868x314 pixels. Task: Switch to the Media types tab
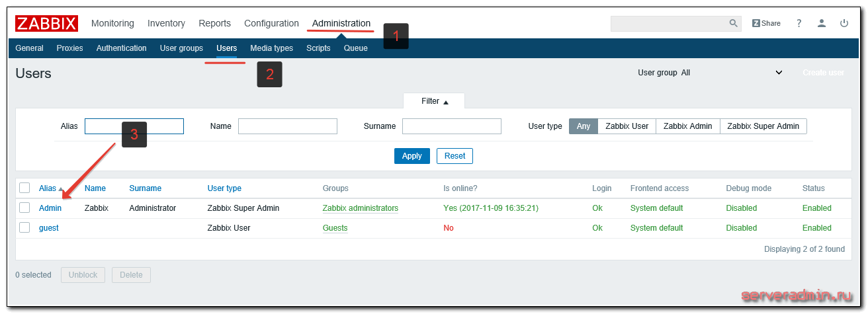pos(271,48)
